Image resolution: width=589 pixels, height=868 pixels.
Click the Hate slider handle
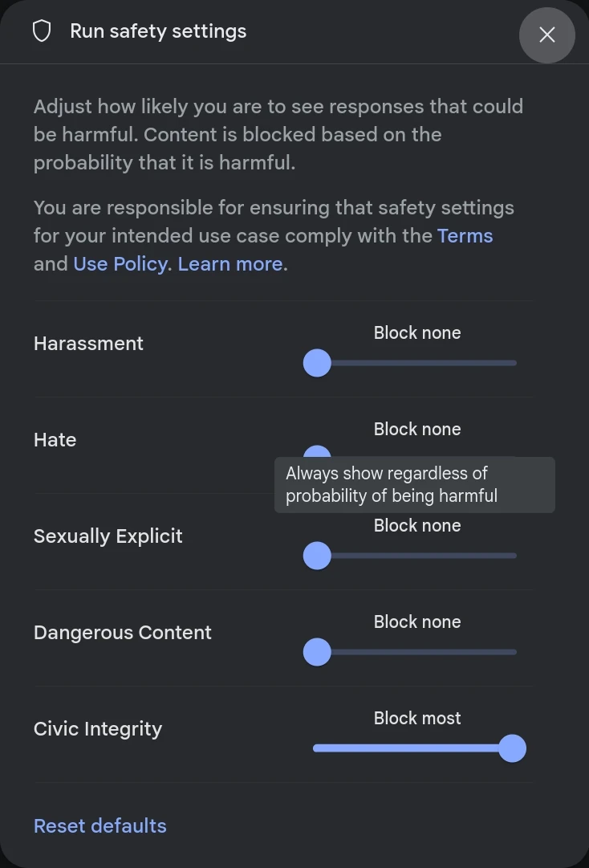(317, 451)
